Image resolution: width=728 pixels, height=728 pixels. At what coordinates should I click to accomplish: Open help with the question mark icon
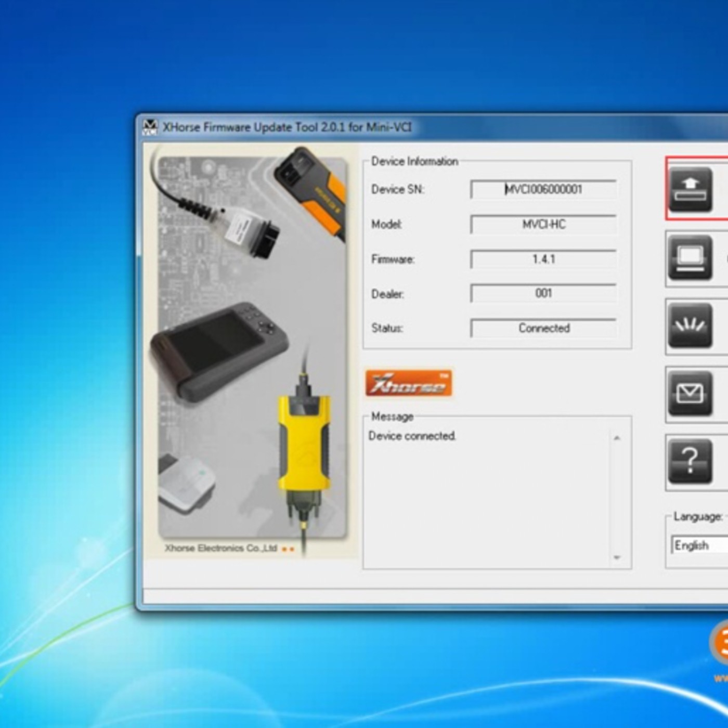pos(690,462)
